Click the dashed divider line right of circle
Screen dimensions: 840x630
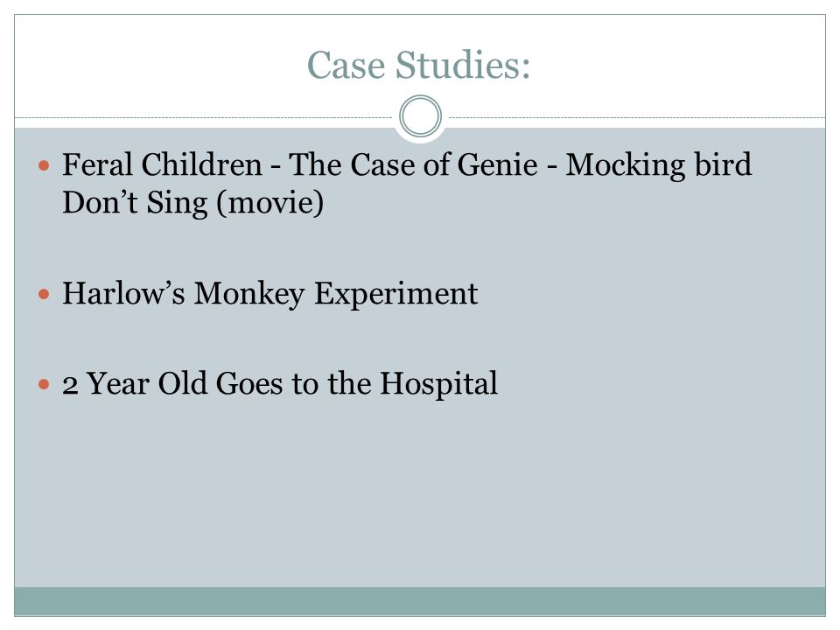tap(637, 117)
